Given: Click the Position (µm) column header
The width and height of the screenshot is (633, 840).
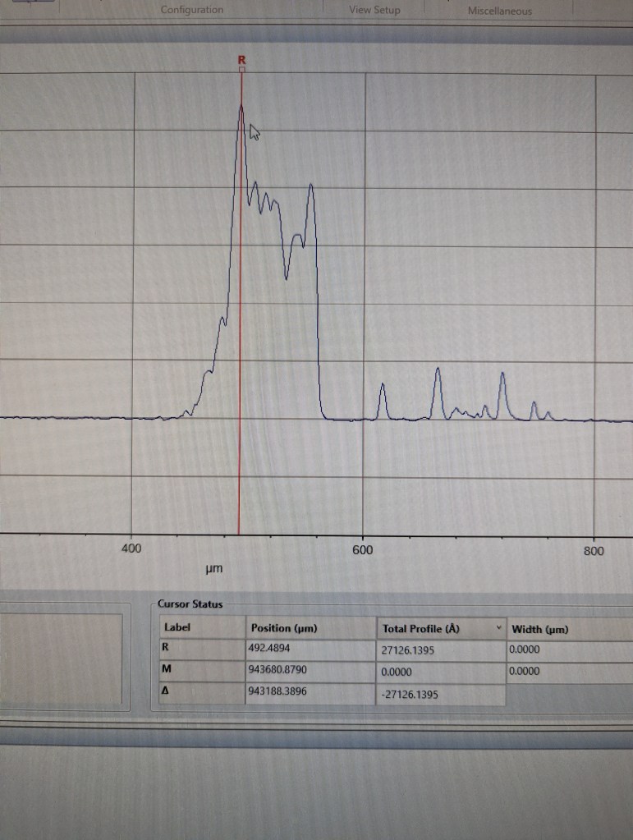Looking at the screenshot, I should 310,628.
